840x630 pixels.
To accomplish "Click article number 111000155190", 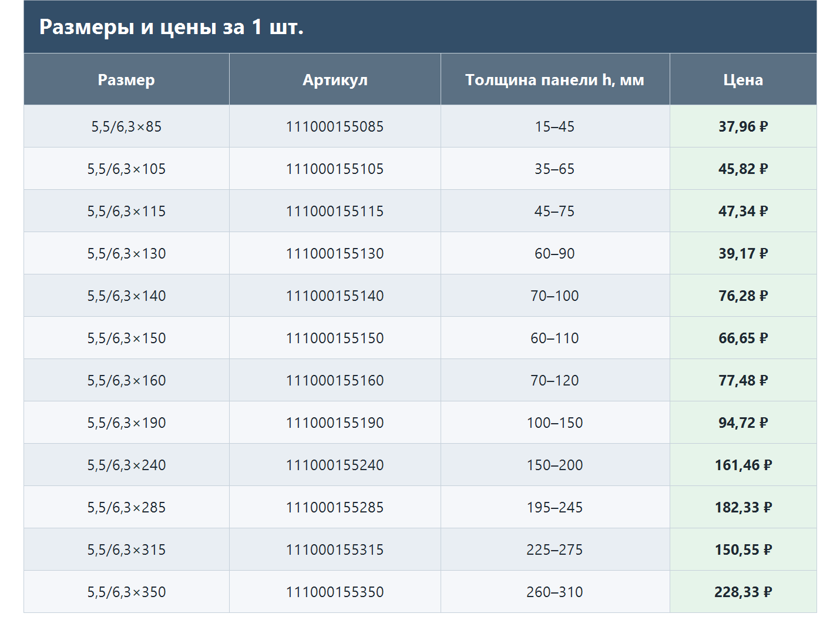I will pyautogui.click(x=335, y=423).
